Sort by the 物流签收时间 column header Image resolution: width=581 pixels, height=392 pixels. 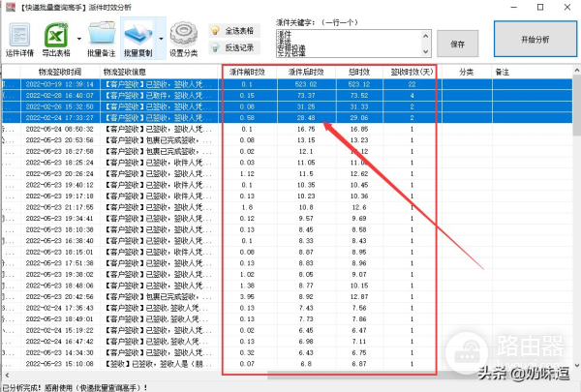click(60, 72)
